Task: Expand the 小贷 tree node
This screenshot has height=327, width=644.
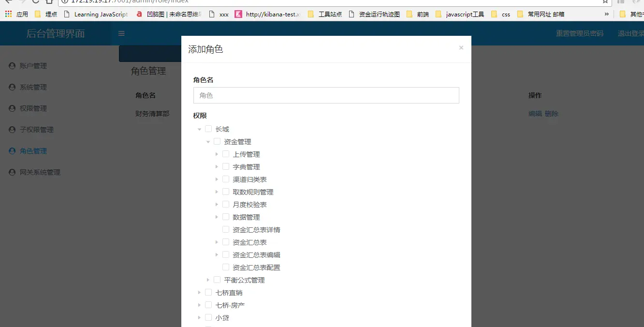Action: [199, 318]
